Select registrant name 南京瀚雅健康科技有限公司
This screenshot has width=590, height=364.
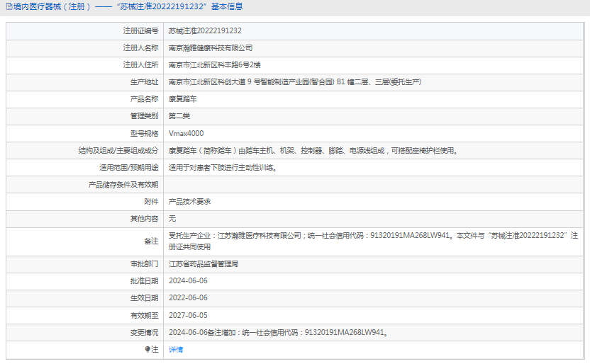[211, 48]
